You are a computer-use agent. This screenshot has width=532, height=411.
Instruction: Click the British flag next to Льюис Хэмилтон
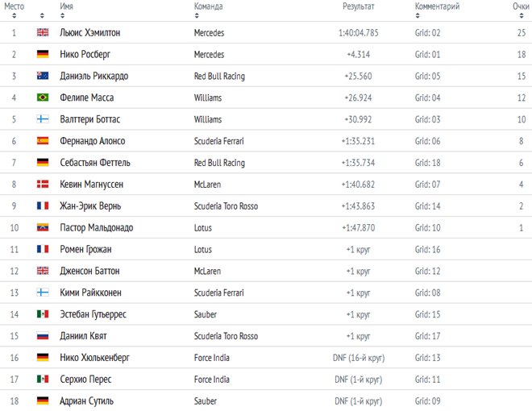coord(43,32)
